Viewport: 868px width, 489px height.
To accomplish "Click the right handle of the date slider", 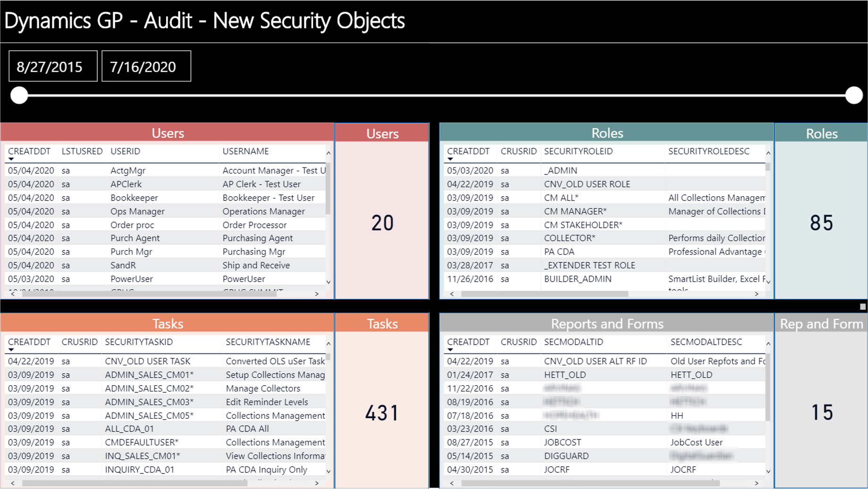I will [x=853, y=95].
